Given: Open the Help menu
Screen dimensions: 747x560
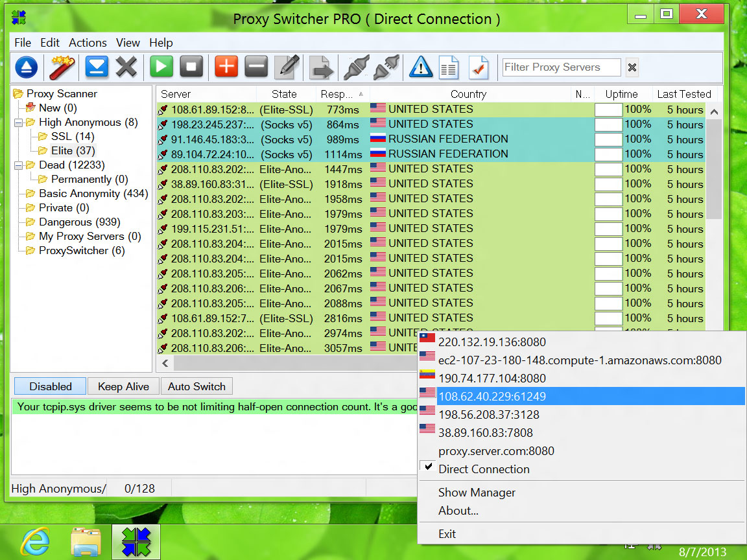Looking at the screenshot, I should coord(161,43).
